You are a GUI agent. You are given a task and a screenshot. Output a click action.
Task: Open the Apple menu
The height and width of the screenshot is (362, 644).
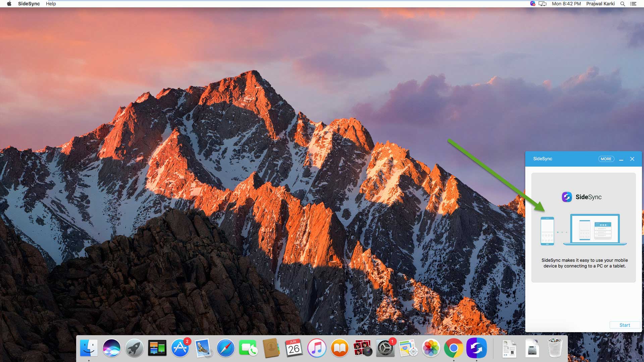(x=9, y=4)
